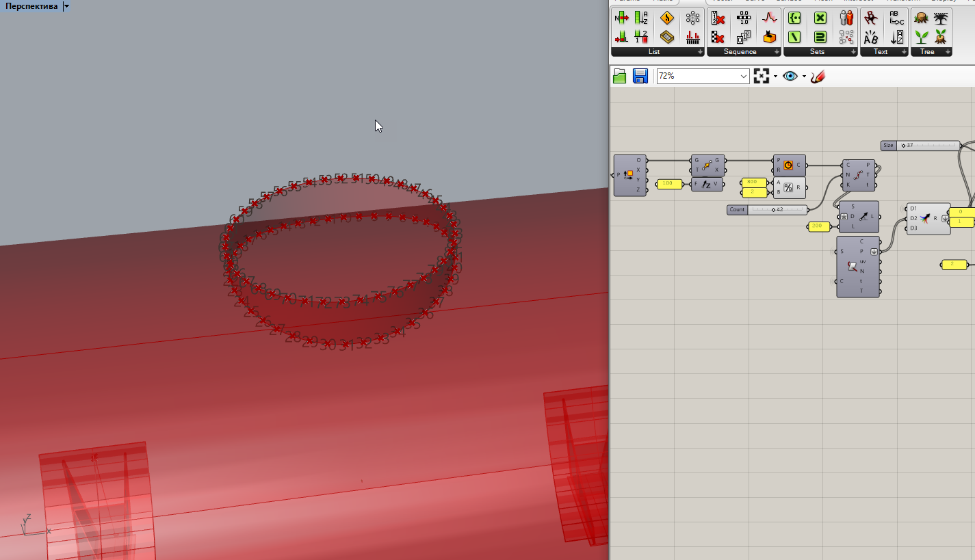Click the Size slider grip at 37
The width and height of the screenshot is (975, 560).
coord(904,146)
